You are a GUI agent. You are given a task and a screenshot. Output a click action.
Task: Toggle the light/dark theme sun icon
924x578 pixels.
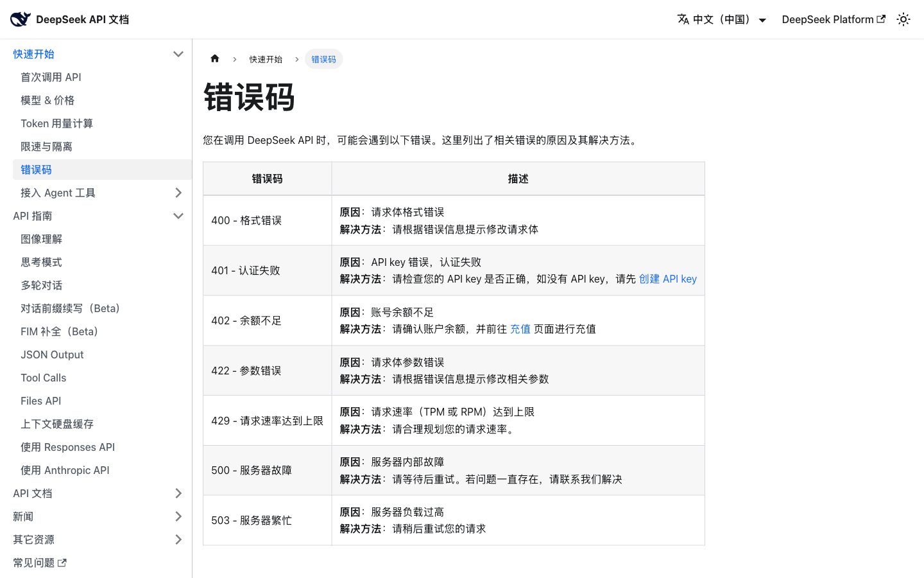(x=903, y=19)
